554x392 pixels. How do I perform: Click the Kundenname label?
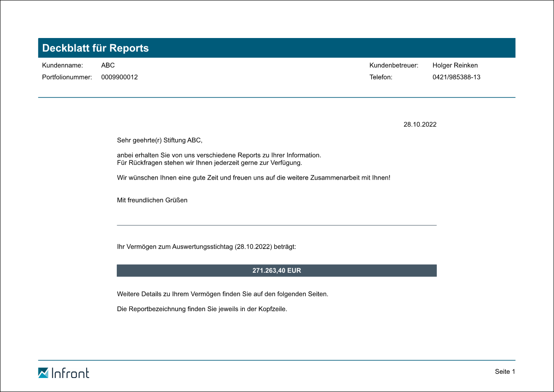coord(62,66)
